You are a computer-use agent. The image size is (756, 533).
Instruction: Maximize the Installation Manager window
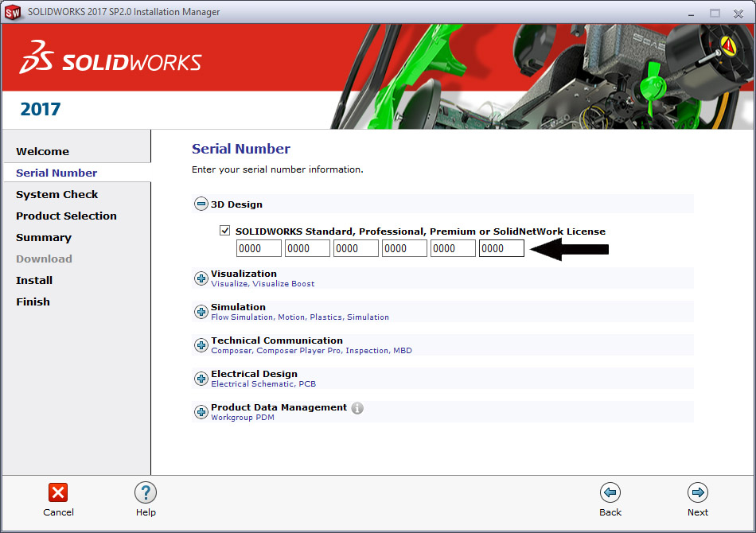tap(715, 14)
